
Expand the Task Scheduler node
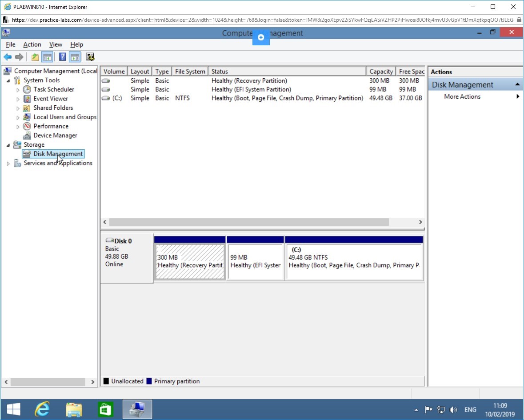[18, 90]
